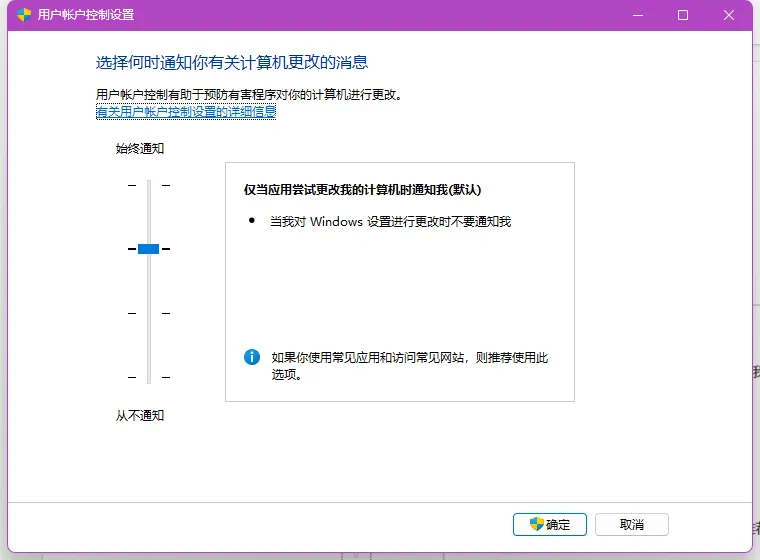Screen dimensions: 760x560
Task: Click the bold default notification heading
Action: 362,190
